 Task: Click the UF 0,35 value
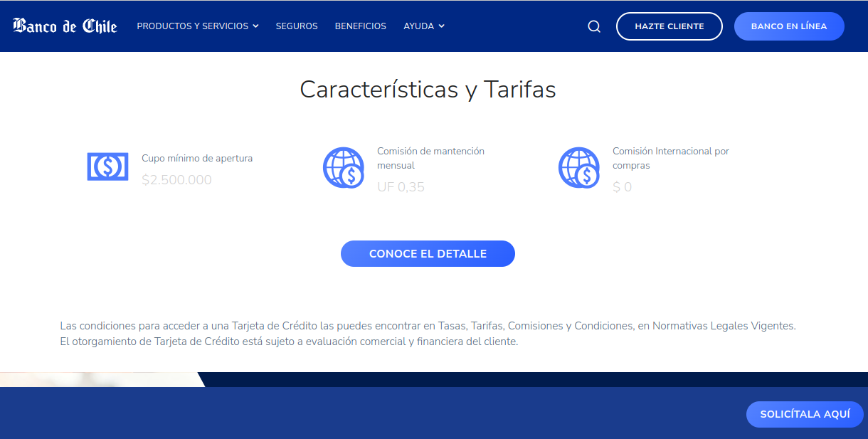(401, 187)
